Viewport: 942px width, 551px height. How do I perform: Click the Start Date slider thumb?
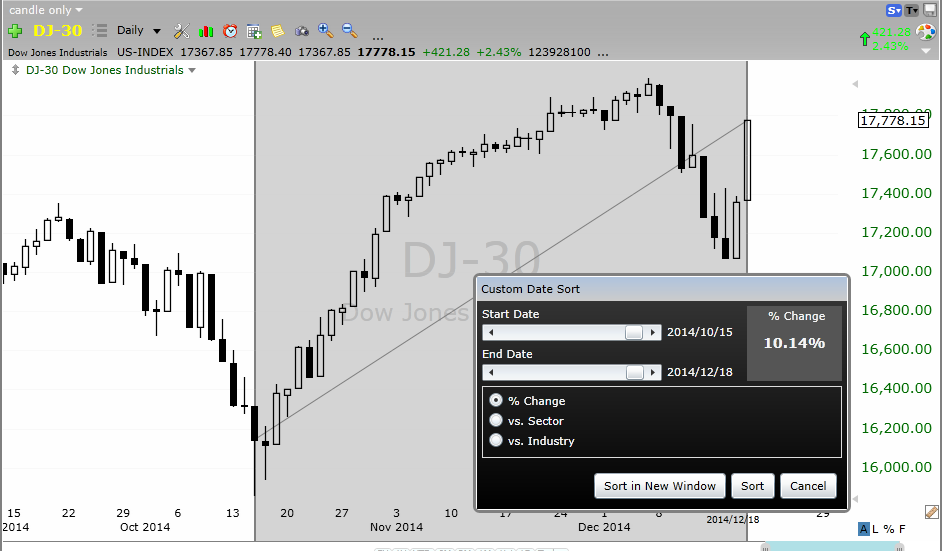click(634, 332)
